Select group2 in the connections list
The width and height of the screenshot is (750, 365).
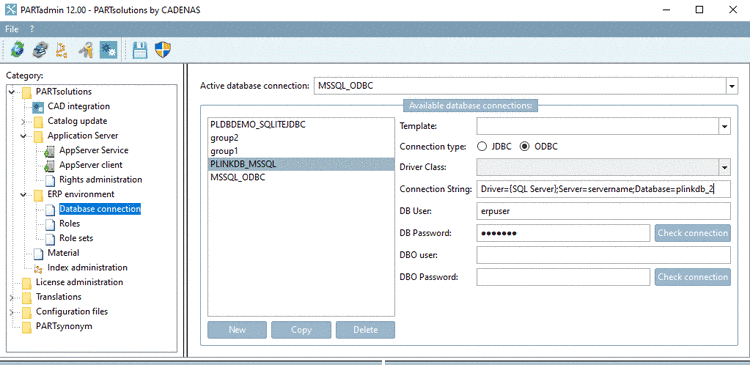click(x=301, y=138)
